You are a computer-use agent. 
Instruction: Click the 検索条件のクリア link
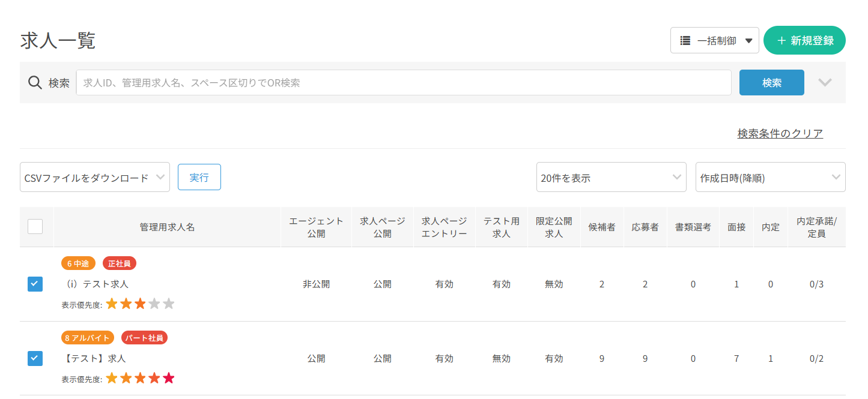click(780, 133)
